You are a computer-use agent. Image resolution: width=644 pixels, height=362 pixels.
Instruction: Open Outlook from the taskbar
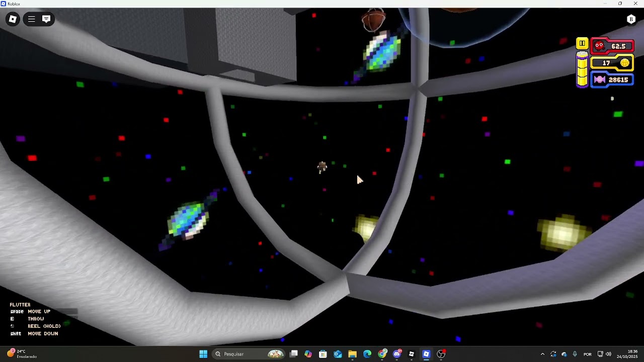338,354
